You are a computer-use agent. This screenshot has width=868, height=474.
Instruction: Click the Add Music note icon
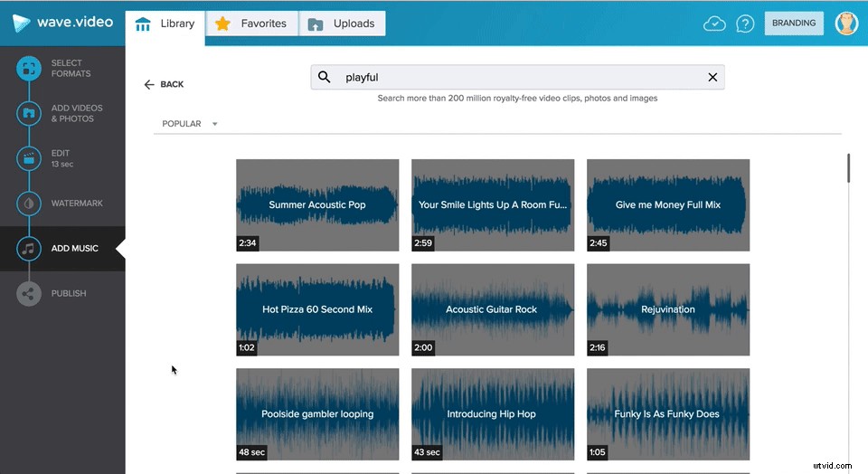click(x=29, y=249)
